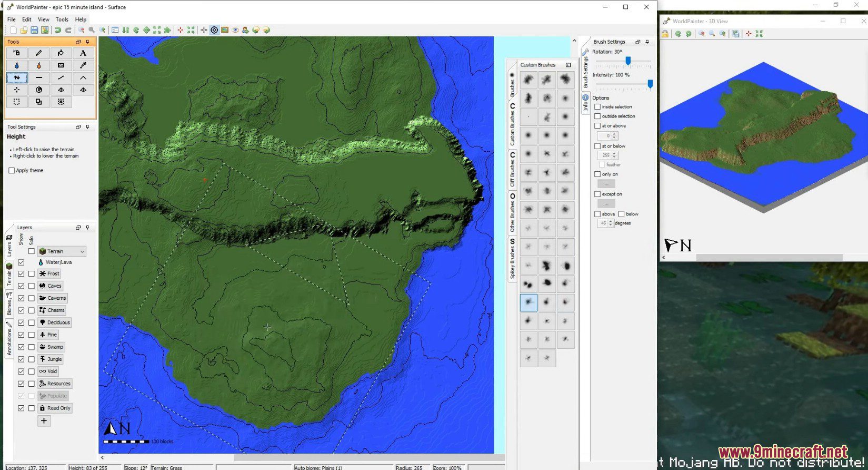Expand the Custom Brushes panel button
868x470 pixels.
568,65
